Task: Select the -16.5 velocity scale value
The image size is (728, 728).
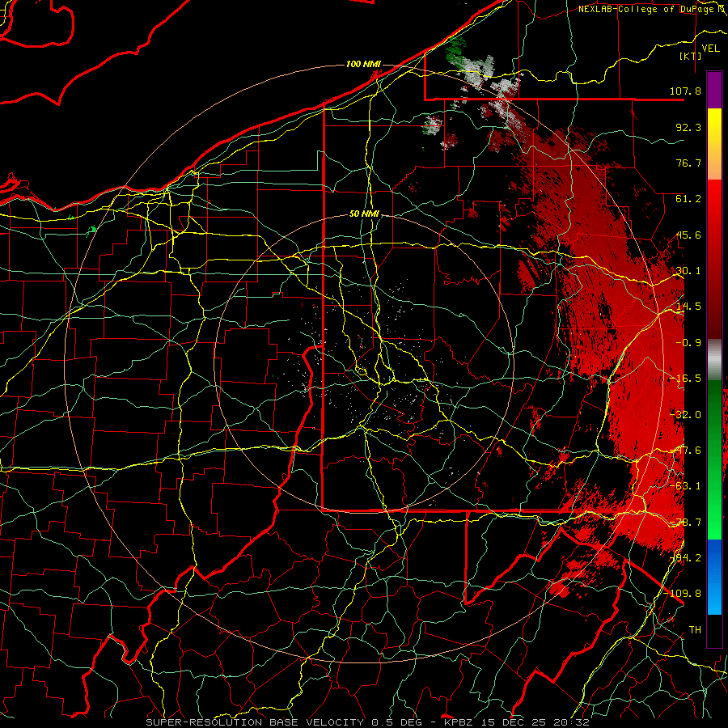Action: click(685, 379)
